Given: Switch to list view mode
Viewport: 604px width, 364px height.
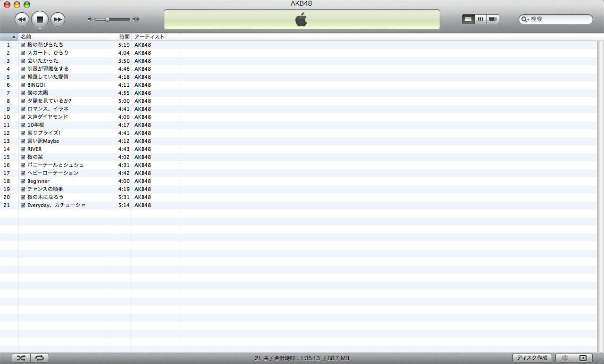Looking at the screenshot, I should pos(469,19).
